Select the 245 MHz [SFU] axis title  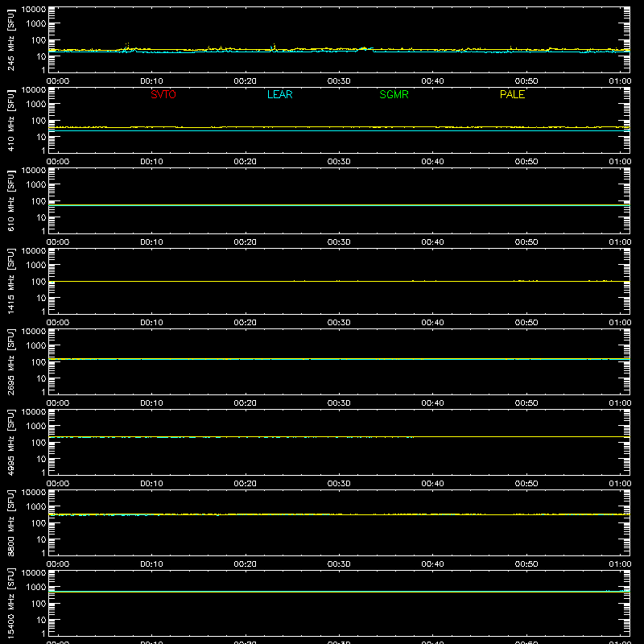[x=10, y=39]
